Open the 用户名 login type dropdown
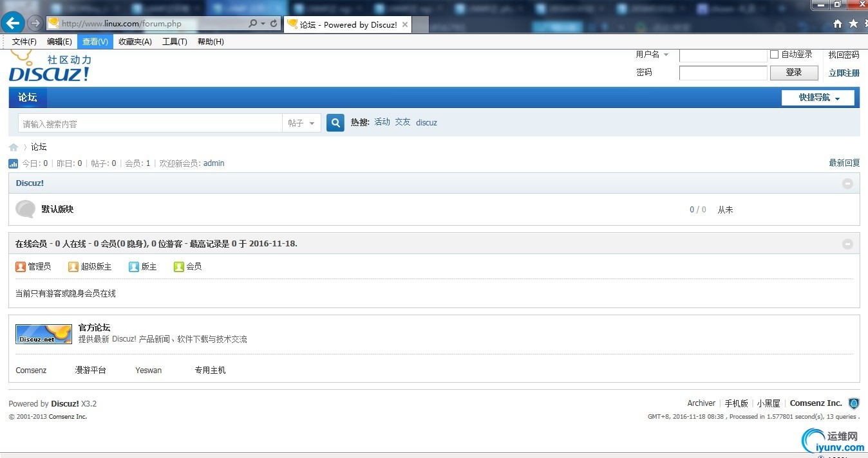The image size is (868, 458). [652, 55]
